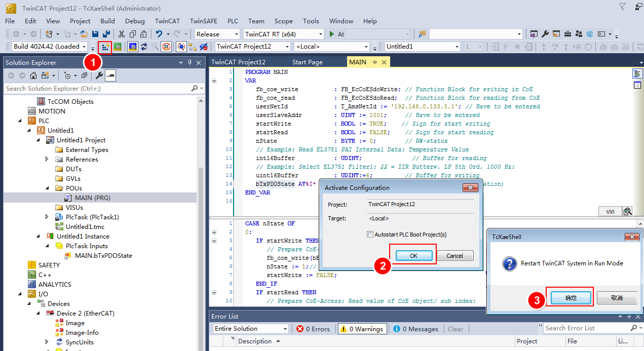Click 确定 in the TcXaeShell dialog

[571, 298]
